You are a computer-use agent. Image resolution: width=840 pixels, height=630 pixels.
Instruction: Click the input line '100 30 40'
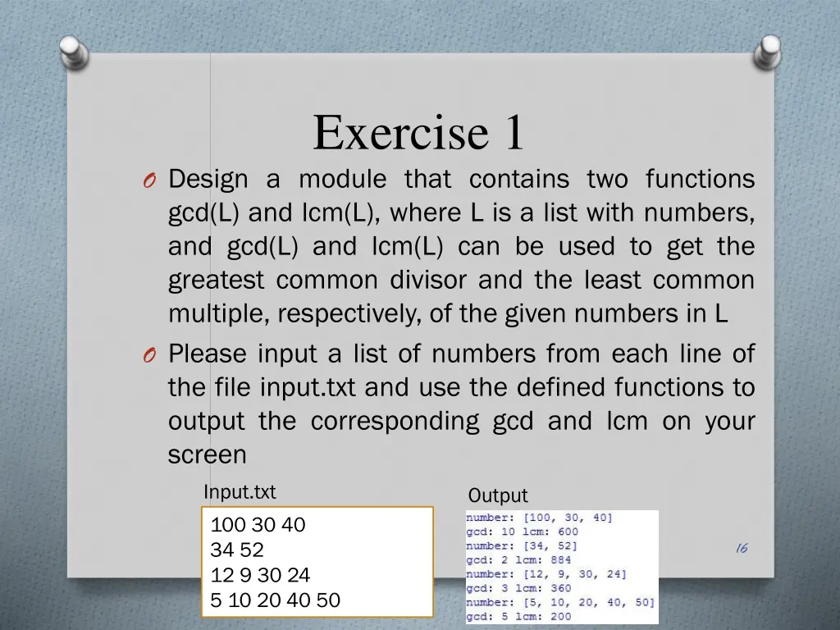[x=258, y=524]
